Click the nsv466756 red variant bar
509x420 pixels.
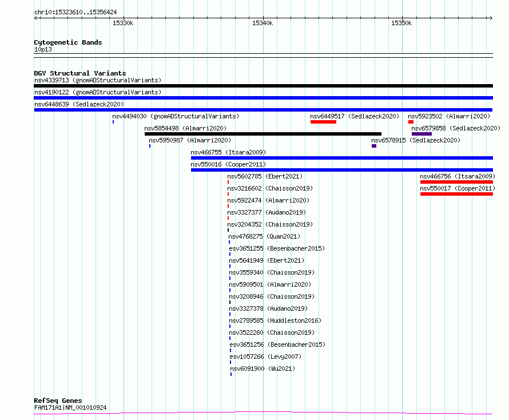pos(457,182)
